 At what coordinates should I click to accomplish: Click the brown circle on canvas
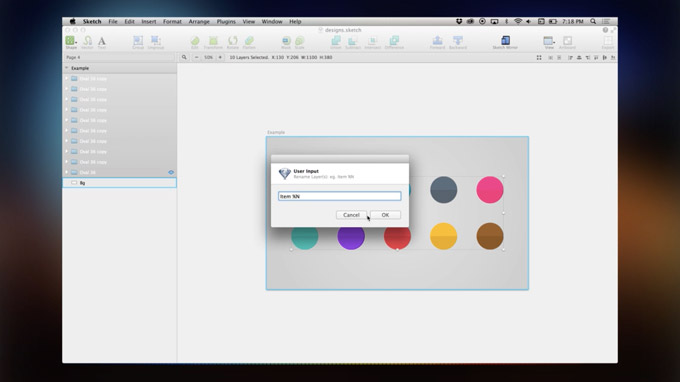(490, 236)
